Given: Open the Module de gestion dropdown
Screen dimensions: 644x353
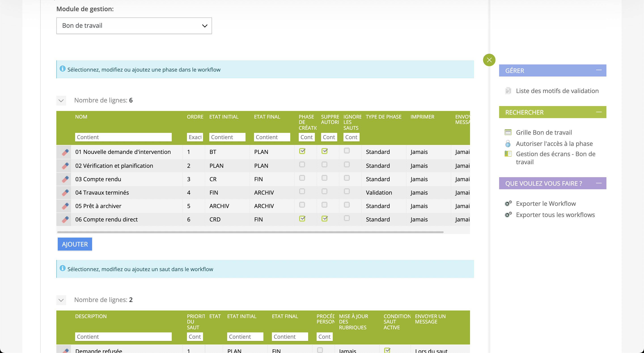Looking at the screenshot, I should click(x=134, y=26).
